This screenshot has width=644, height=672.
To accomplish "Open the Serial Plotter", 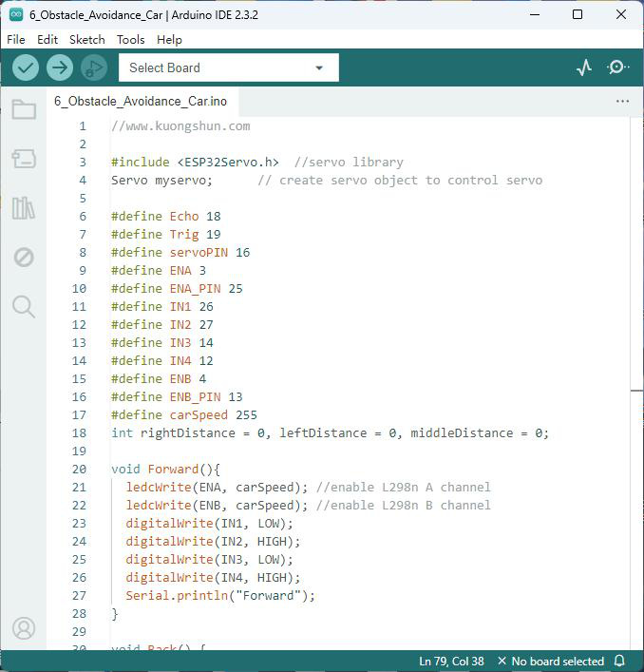I will tap(583, 67).
